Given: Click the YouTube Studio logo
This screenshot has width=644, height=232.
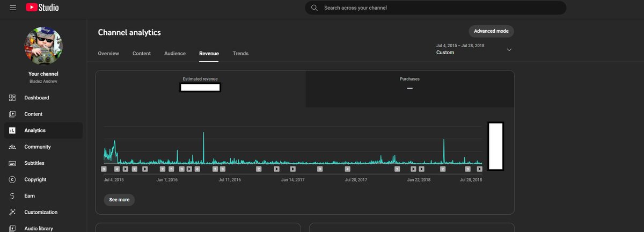Looking at the screenshot, I should 42,8.
